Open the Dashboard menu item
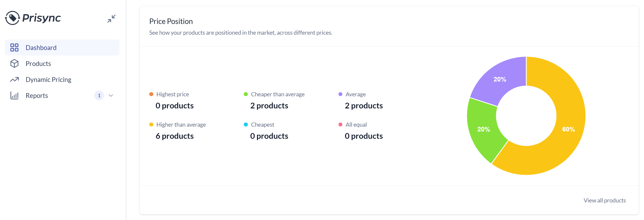Viewport: 644px width, 220px height. 41,47
